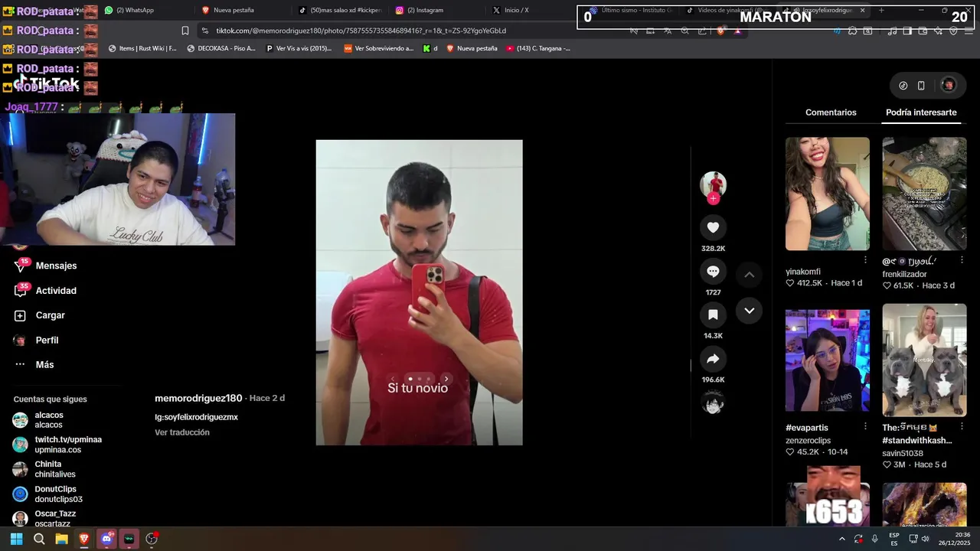Open the browser wallet icon
The width and height of the screenshot is (980, 551).
tap(923, 31)
